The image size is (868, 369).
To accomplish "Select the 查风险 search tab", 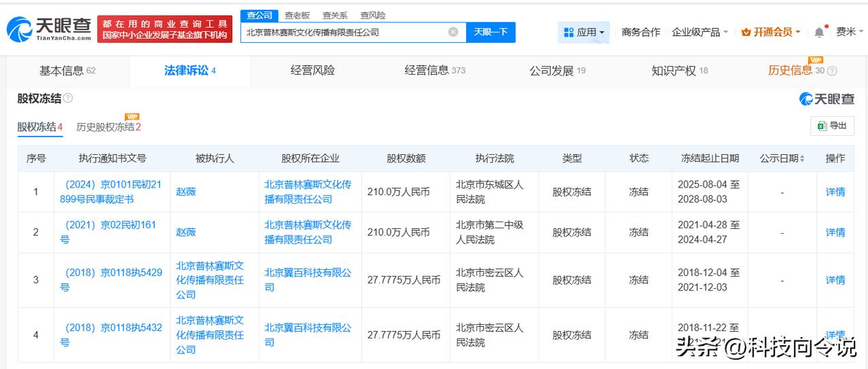I will click(373, 15).
